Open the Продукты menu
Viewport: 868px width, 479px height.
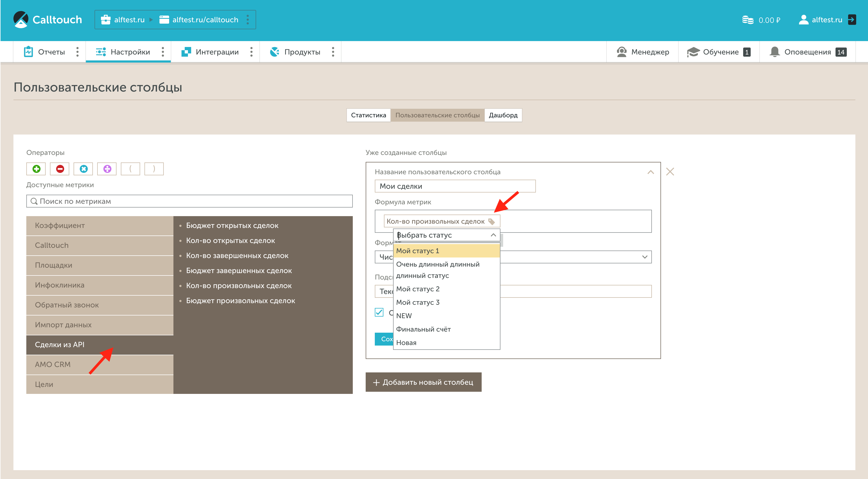pyautogui.click(x=302, y=52)
